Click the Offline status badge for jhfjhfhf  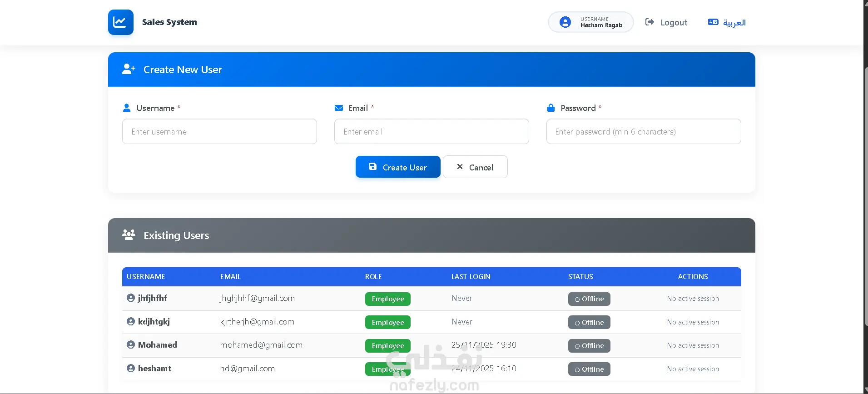point(589,299)
